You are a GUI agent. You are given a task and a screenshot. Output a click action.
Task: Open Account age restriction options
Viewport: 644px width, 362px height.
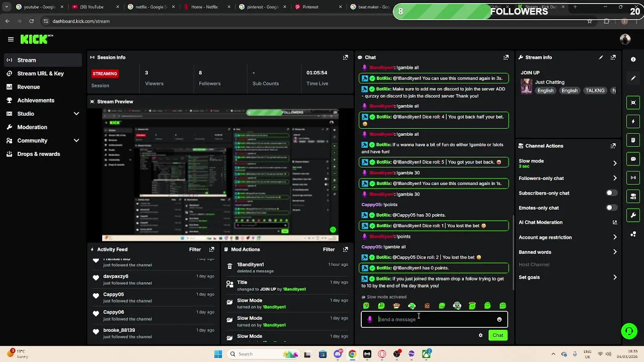pos(568,237)
